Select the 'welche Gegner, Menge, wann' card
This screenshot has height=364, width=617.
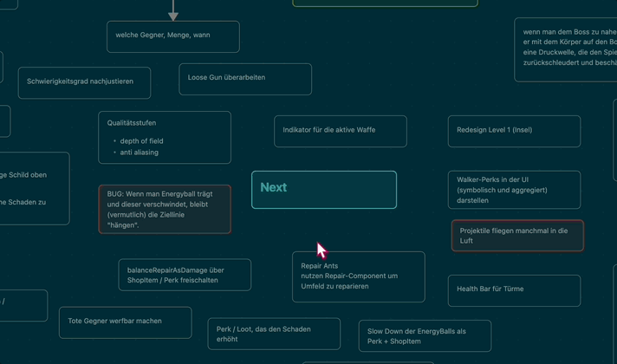(x=173, y=36)
